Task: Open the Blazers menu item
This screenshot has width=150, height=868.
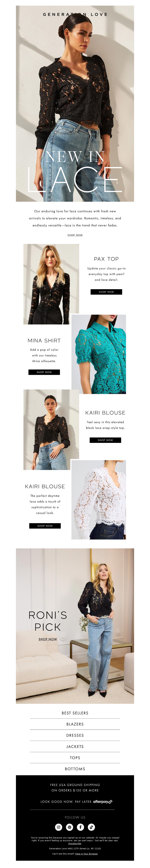Action: pyautogui.click(x=75, y=724)
